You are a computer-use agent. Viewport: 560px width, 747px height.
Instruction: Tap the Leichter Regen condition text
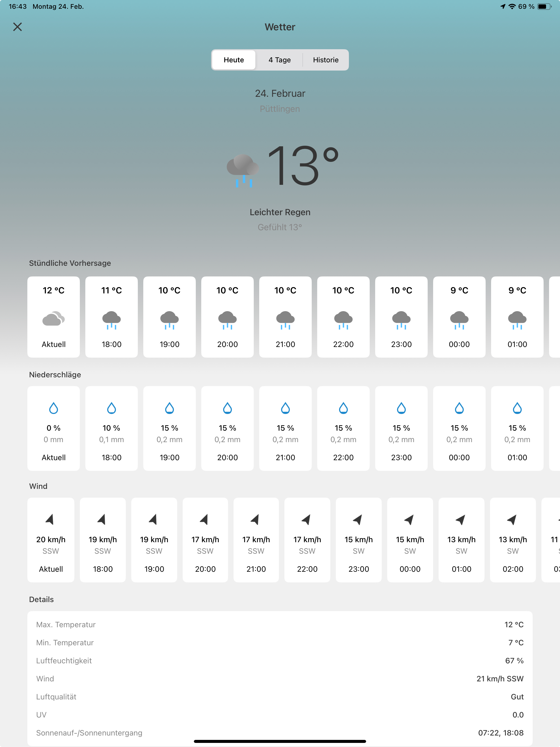pyautogui.click(x=280, y=212)
